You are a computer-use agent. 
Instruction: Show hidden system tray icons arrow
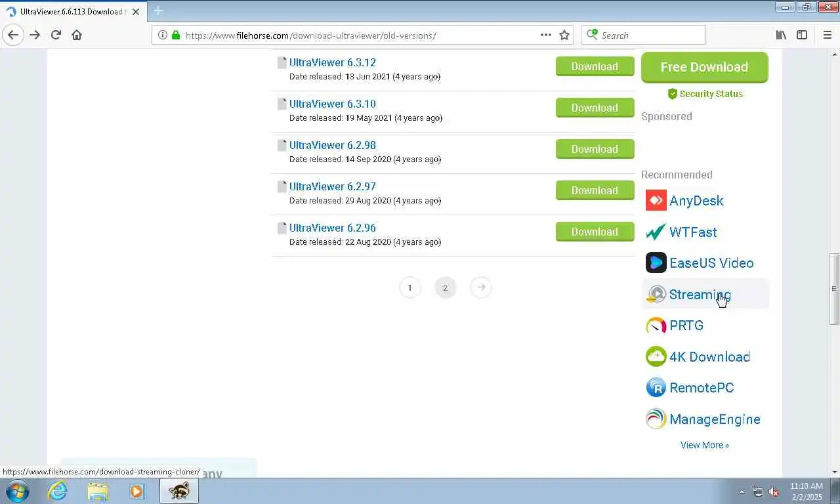pyautogui.click(x=742, y=492)
